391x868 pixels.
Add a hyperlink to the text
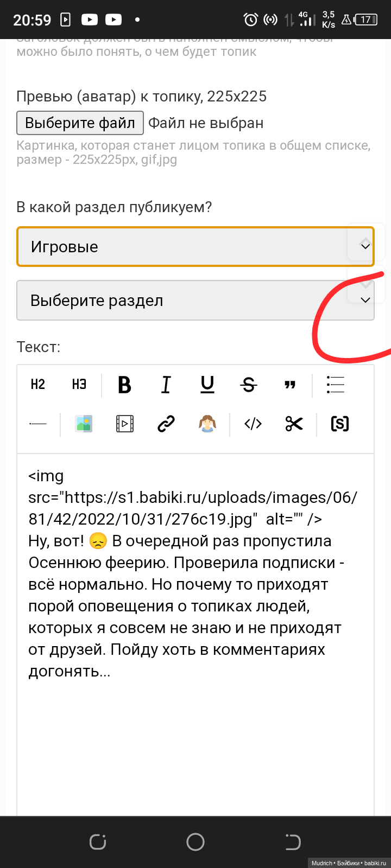[166, 424]
